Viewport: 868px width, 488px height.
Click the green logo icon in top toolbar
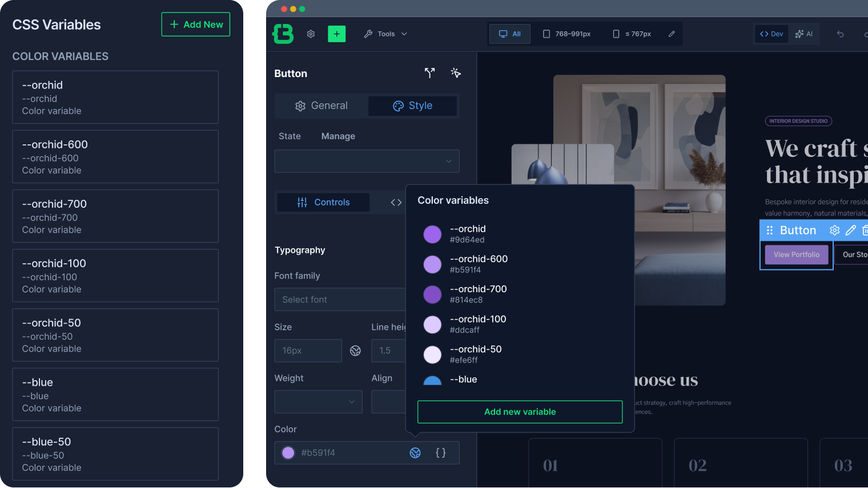283,34
